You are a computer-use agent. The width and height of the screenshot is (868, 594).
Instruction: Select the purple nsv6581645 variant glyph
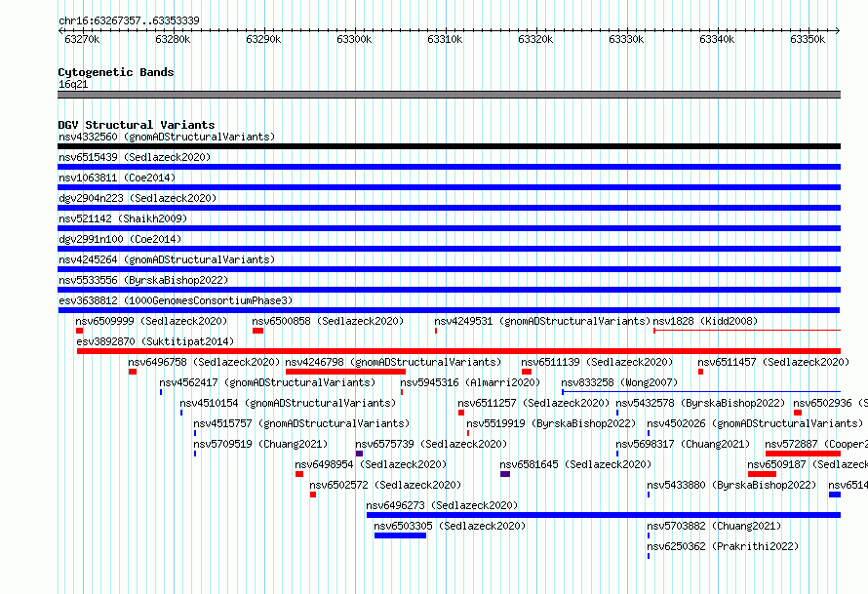pyautogui.click(x=505, y=474)
